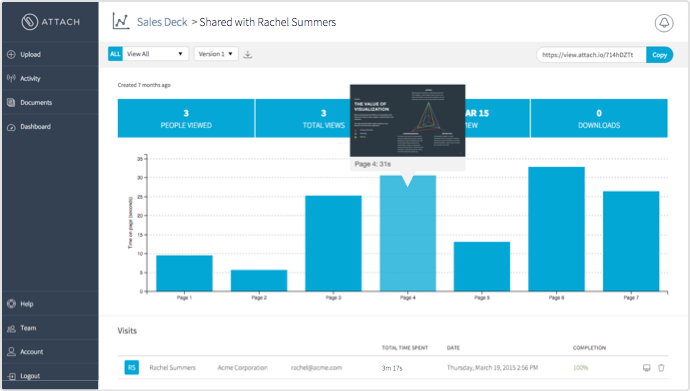Follow the Sales Deck breadcrumb link
Screen dimensions: 690x391
pos(162,22)
